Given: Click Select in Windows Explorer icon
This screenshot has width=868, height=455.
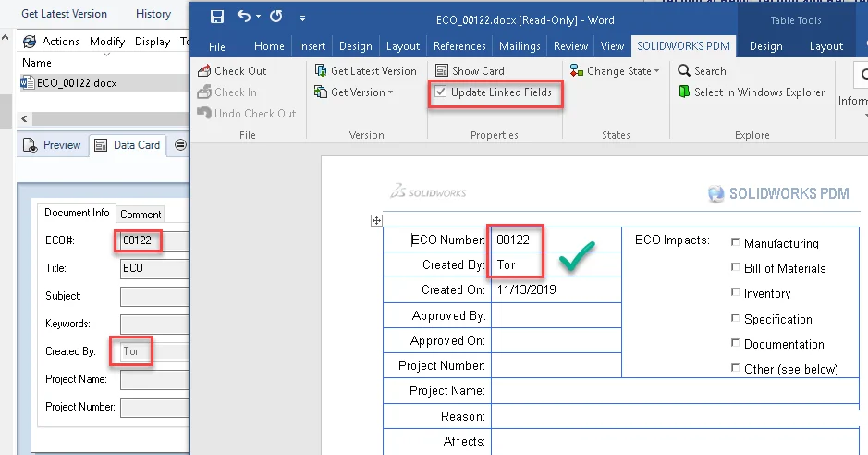Looking at the screenshot, I should tap(684, 92).
